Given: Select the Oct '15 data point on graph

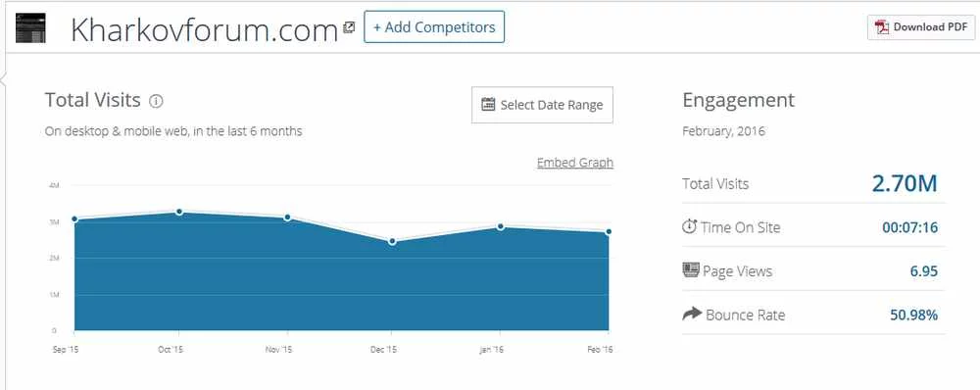Looking at the screenshot, I should (x=179, y=212).
